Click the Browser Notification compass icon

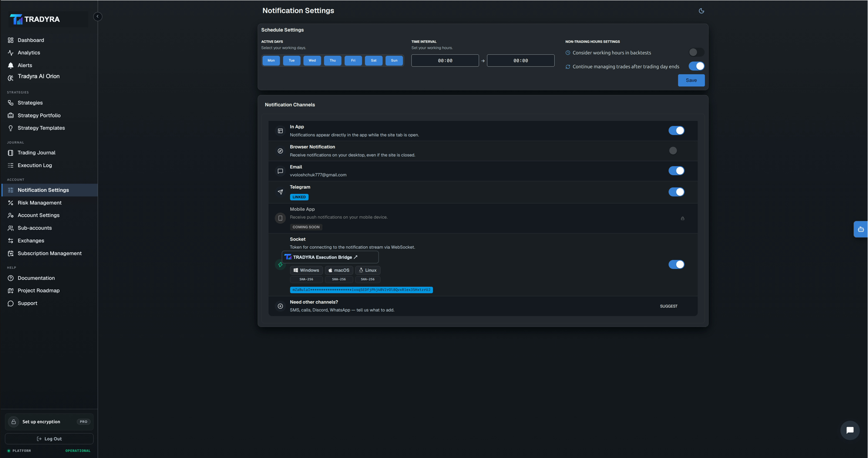pos(280,151)
